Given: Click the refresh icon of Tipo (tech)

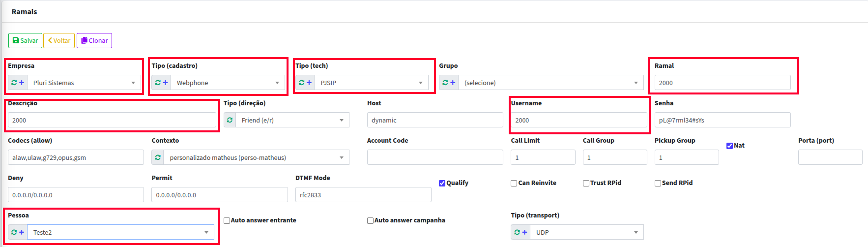Looking at the screenshot, I should click(302, 83).
